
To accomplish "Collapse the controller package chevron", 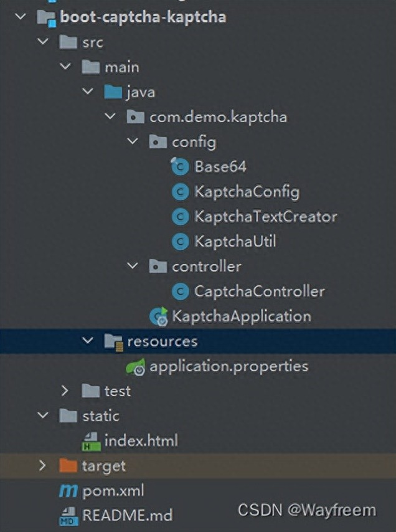I will coord(133,265).
